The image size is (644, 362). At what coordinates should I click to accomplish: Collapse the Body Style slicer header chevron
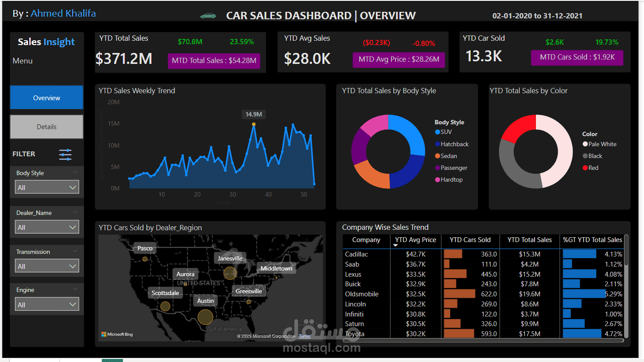click(x=75, y=172)
